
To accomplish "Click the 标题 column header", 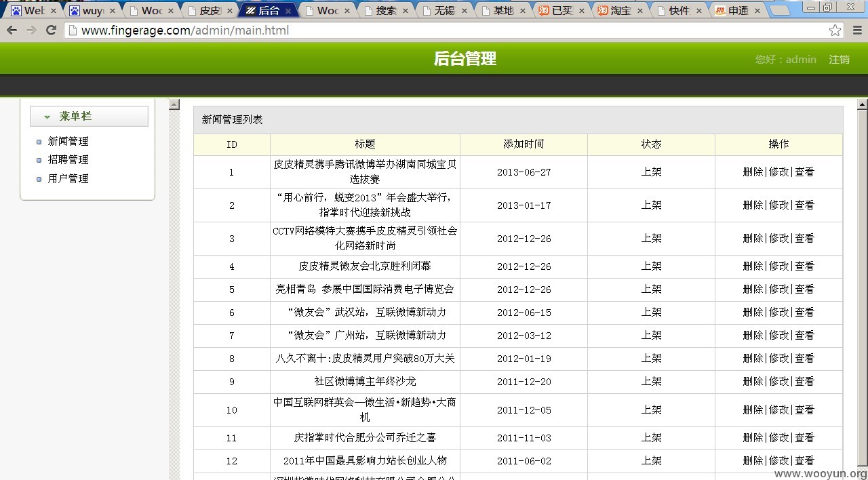I will pyautogui.click(x=365, y=144).
